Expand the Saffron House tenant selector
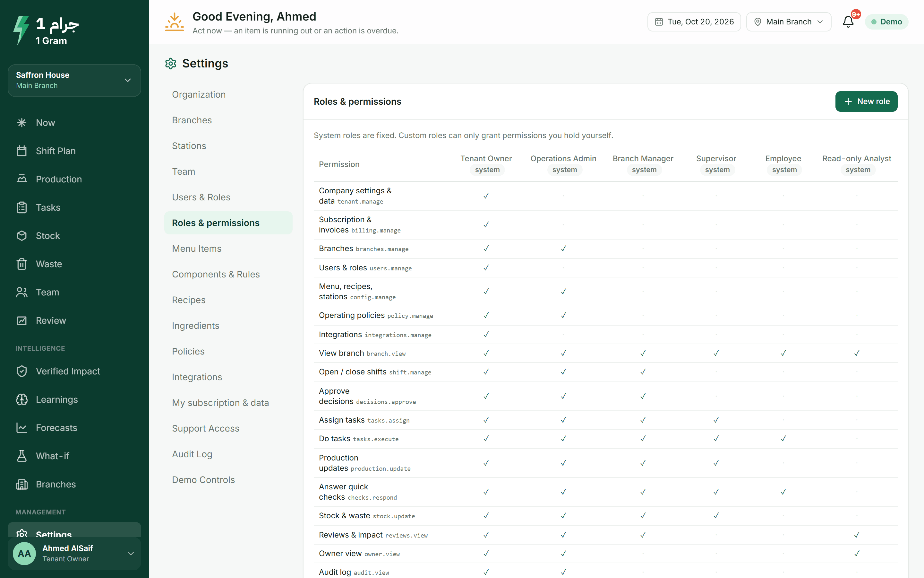This screenshot has height=578, width=924. (74, 80)
